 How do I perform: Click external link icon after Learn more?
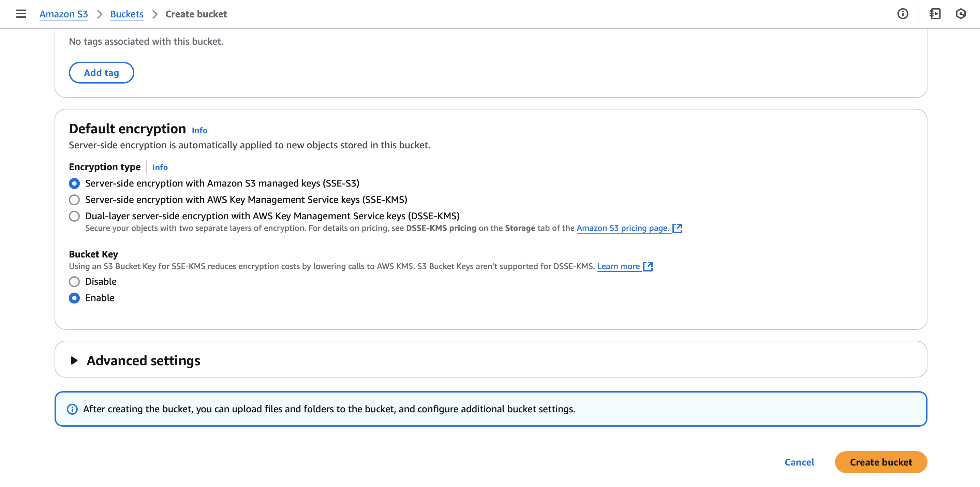(648, 266)
